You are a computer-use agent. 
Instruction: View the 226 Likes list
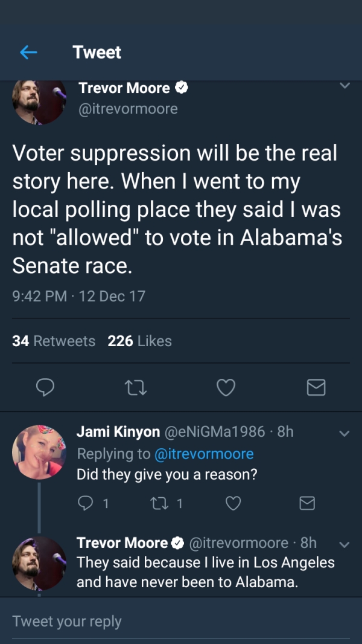[x=139, y=341]
